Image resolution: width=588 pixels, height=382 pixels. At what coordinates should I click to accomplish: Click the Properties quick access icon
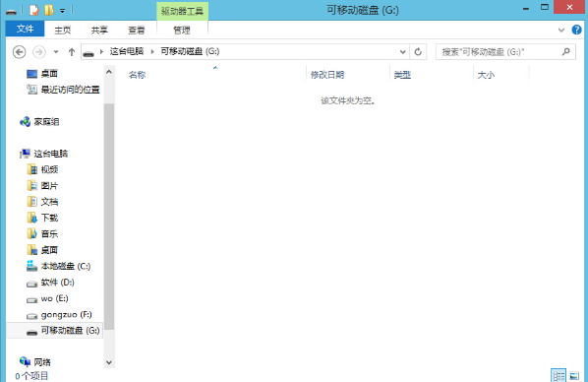click(x=34, y=10)
